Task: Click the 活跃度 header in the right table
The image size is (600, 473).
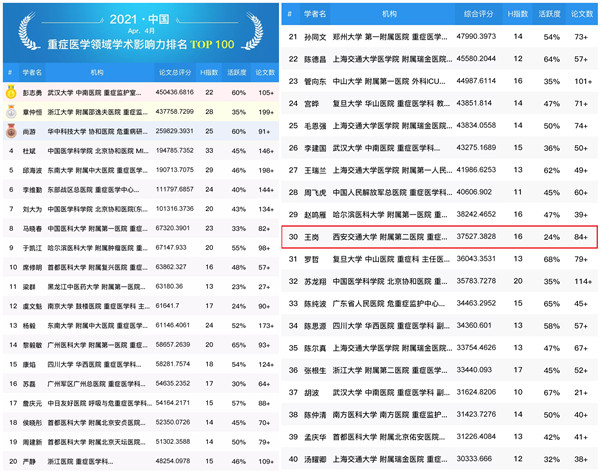Action: tap(550, 15)
